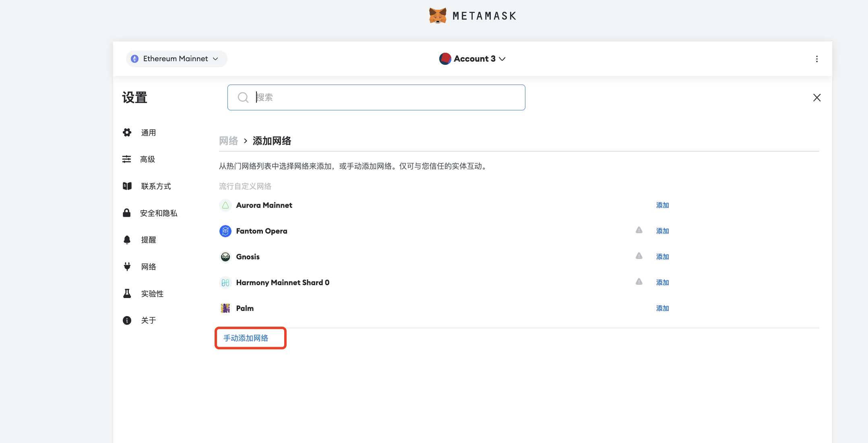
Task: Click the sliders icon beside 高级
Action: 127,159
